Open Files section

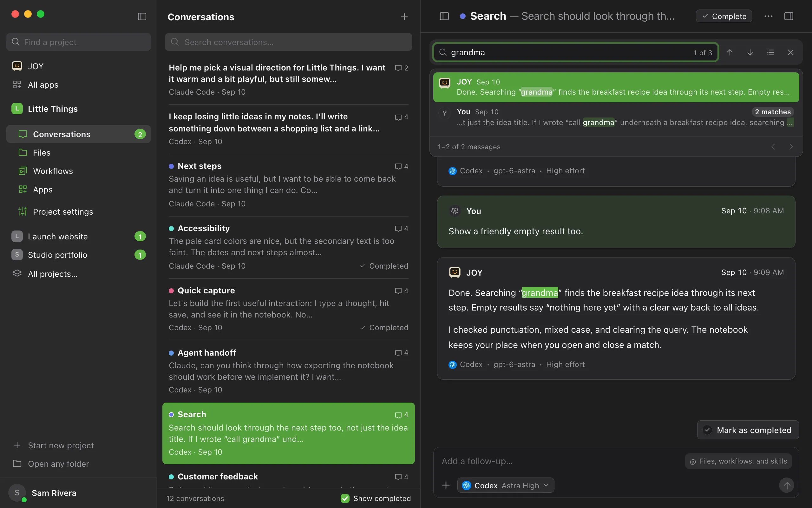79,152
